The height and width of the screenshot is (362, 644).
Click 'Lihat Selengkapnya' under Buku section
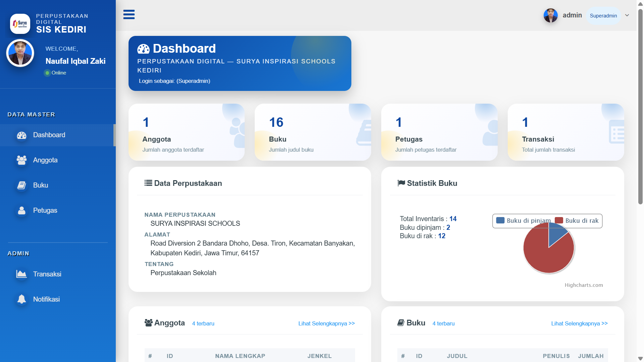579,323
